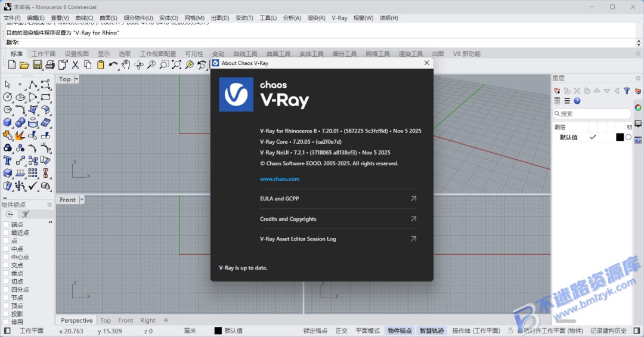Viewport: 644px width, 337px height.
Task: Select the Circle tool in sidebar
Action: 7,97
